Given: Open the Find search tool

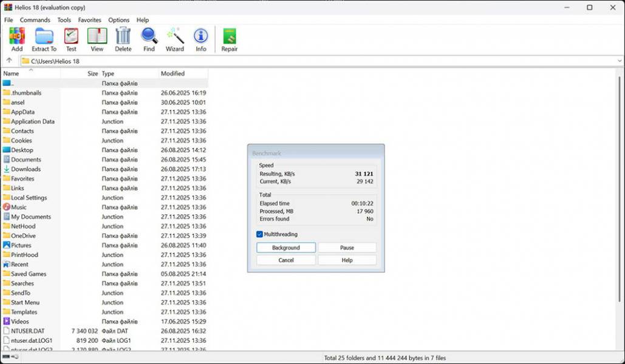Looking at the screenshot, I should tap(149, 38).
